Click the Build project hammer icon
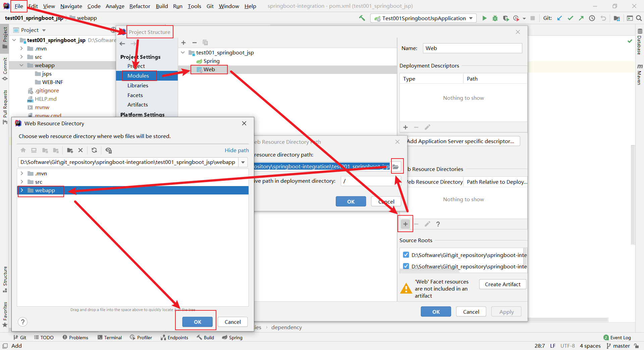Image resolution: width=644 pixels, height=350 pixels. 362,18
